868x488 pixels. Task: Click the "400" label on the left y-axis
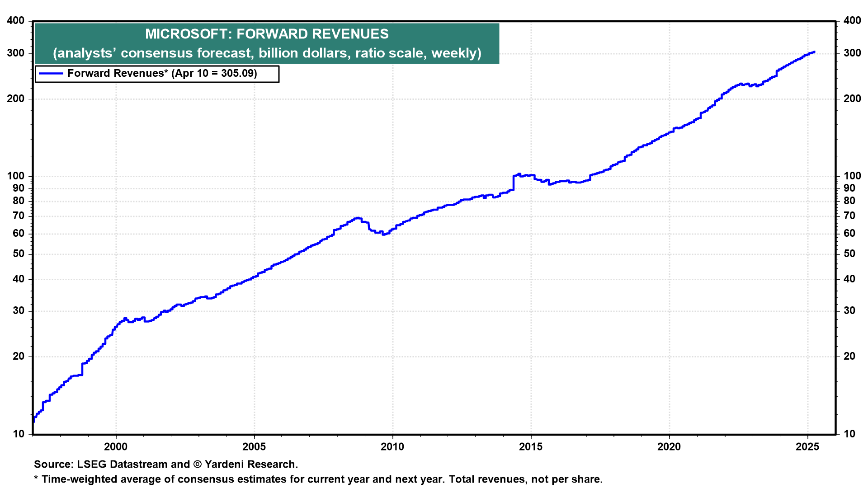[16, 20]
